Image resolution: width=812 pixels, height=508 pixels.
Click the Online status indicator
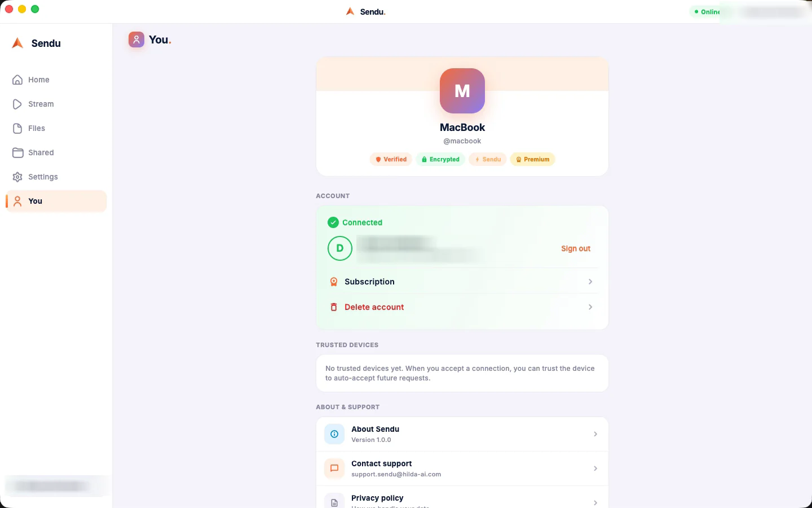(707, 12)
